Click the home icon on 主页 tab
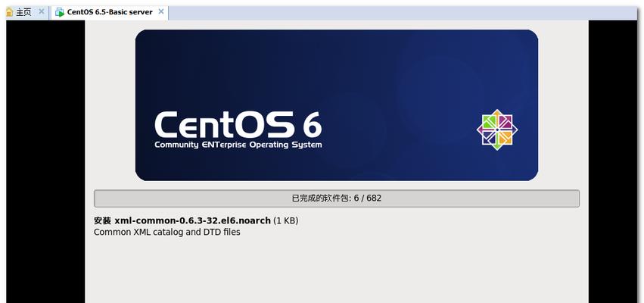Screen dimensions: 644x303 9,12
